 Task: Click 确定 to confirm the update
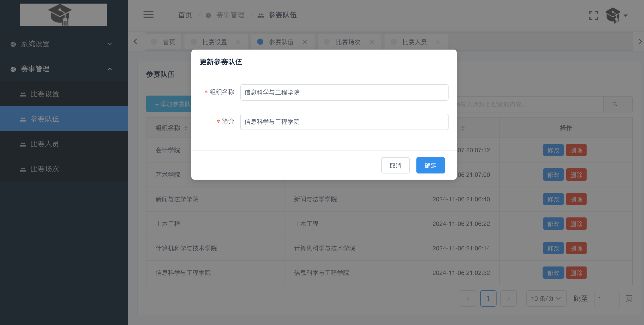pyautogui.click(x=430, y=165)
